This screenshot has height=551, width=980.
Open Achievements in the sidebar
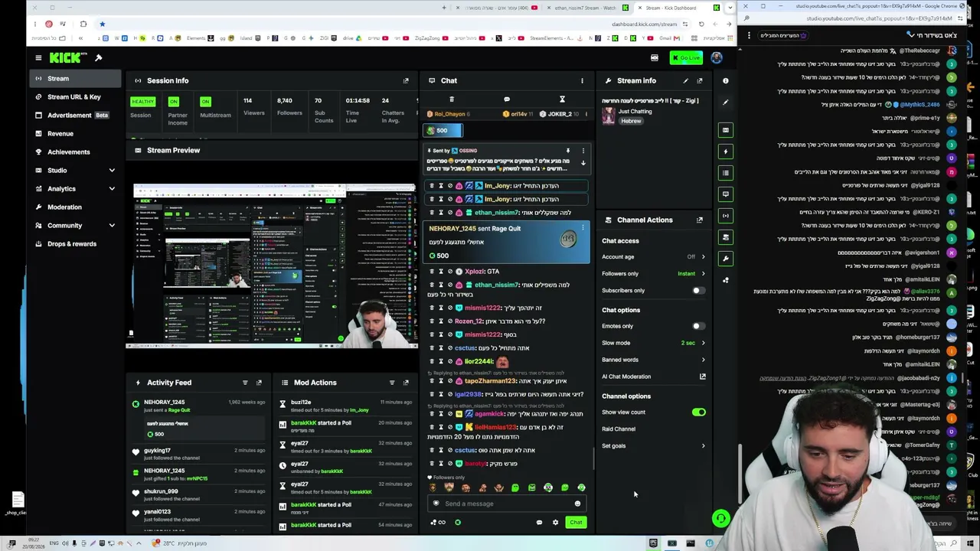(x=73, y=152)
